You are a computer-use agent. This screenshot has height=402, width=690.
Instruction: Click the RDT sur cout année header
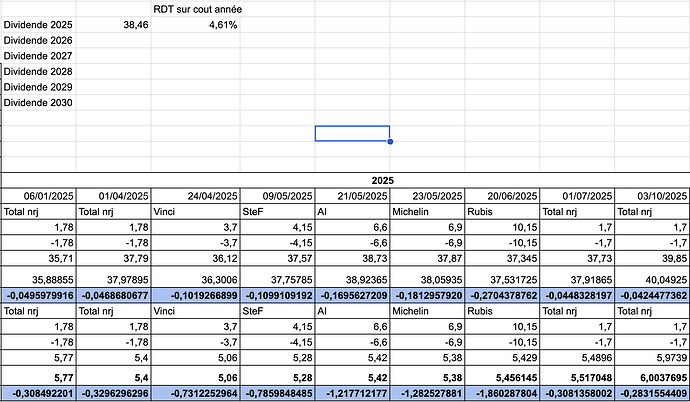point(198,9)
